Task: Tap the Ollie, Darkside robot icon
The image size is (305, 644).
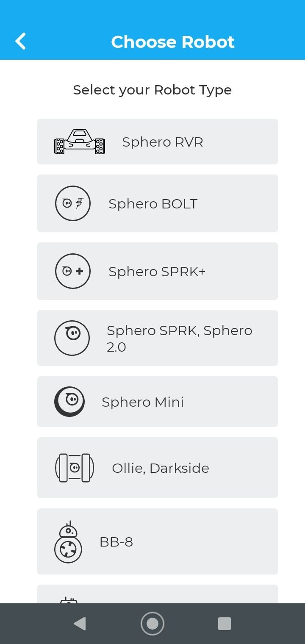Action: [75, 468]
